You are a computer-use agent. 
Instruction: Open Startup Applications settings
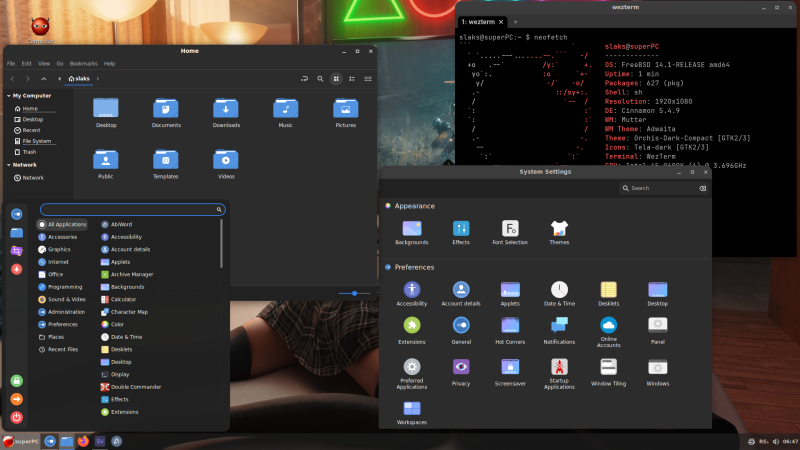(559, 374)
